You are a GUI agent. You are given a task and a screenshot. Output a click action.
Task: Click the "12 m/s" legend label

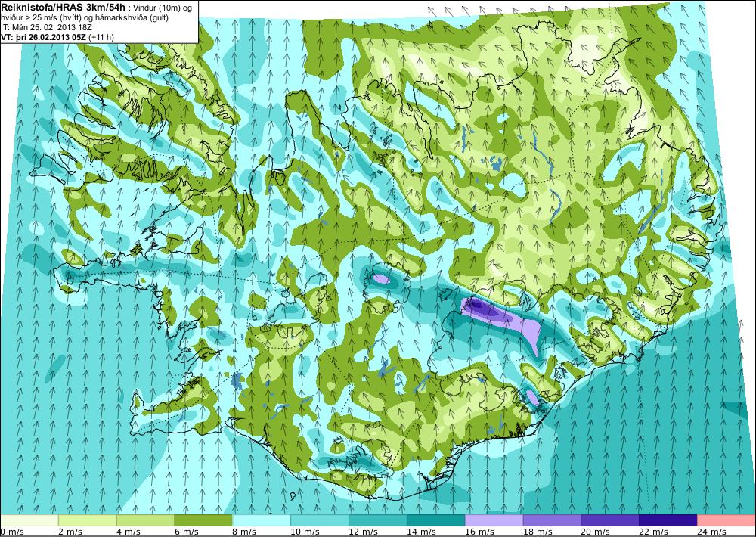(x=364, y=532)
